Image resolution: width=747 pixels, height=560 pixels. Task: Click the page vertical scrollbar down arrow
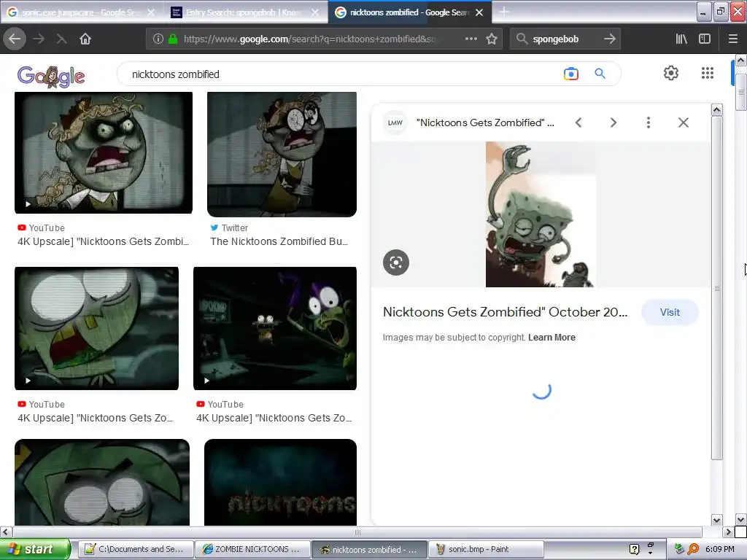741,519
